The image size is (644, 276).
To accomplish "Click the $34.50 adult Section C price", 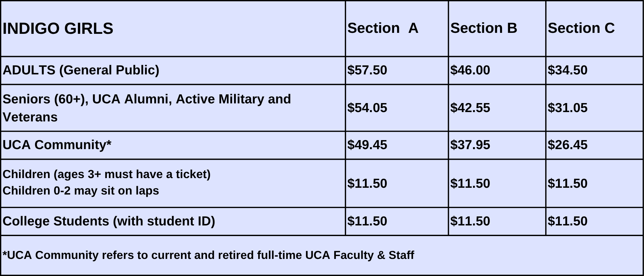I will 568,70.
